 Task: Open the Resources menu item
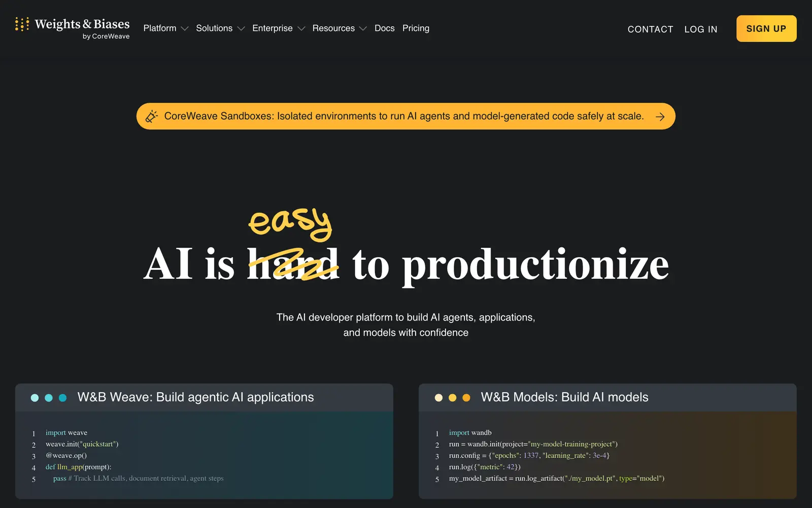[x=333, y=28]
